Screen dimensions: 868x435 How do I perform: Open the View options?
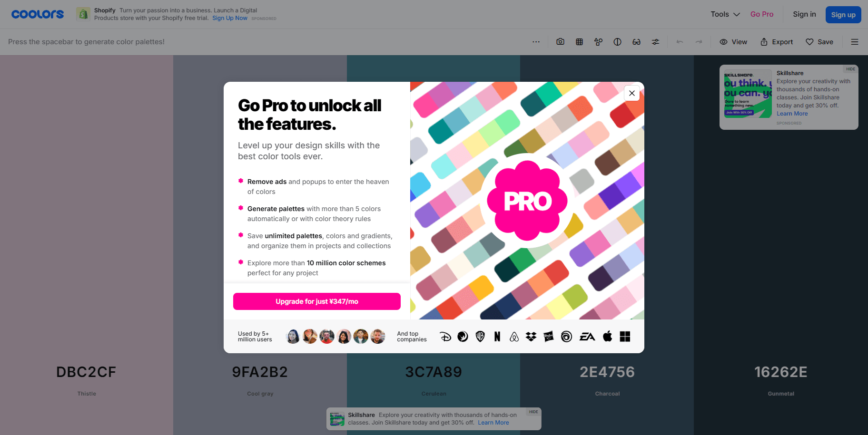pyautogui.click(x=733, y=42)
